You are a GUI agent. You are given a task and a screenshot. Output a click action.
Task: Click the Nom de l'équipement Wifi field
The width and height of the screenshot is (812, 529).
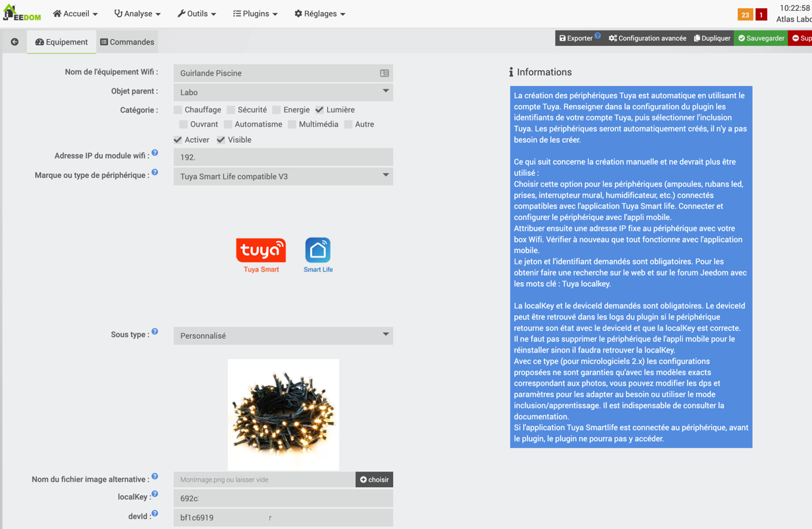pos(283,73)
